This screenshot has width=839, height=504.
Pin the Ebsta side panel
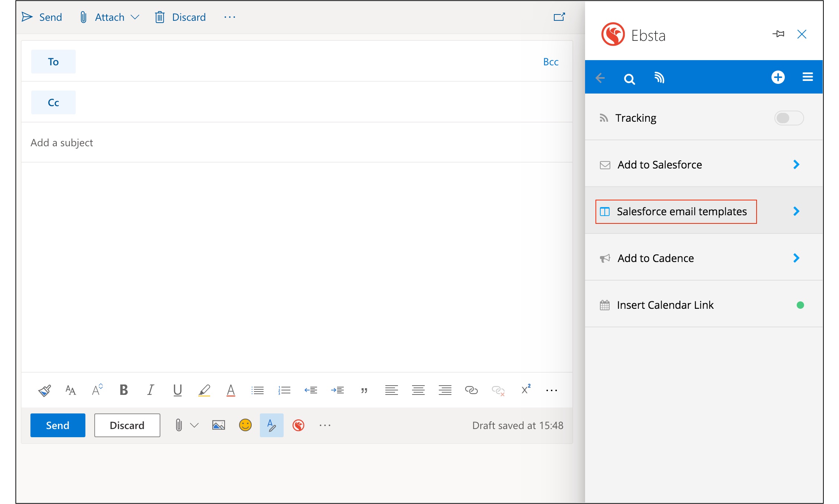pyautogui.click(x=778, y=34)
